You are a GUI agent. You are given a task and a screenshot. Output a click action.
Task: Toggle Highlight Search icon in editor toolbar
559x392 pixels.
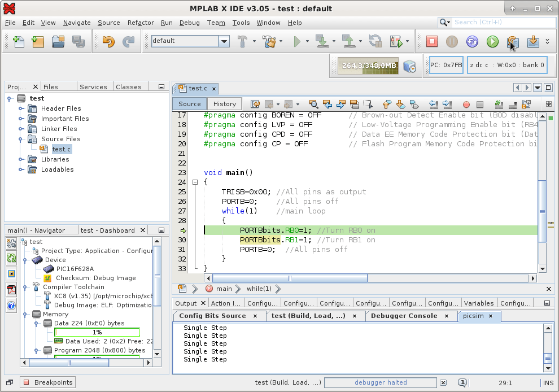pos(355,104)
